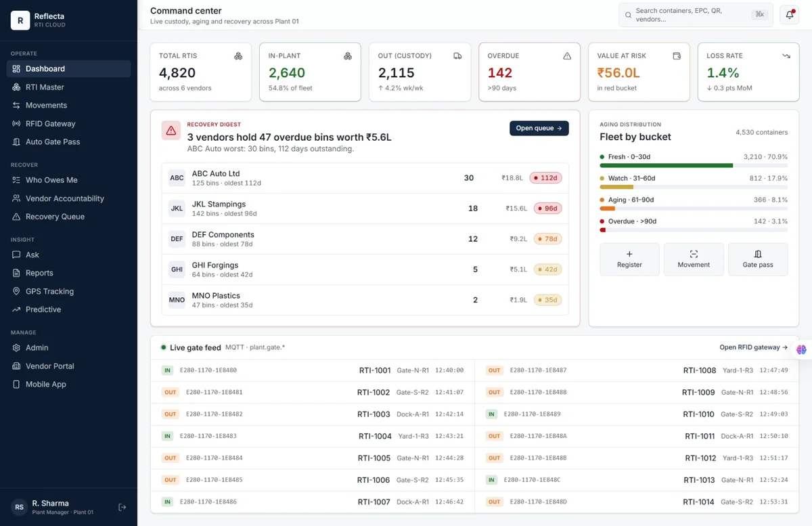Screen dimensions: 812x526
Task: Open Dashboard in sidebar
Action: pos(68,68)
